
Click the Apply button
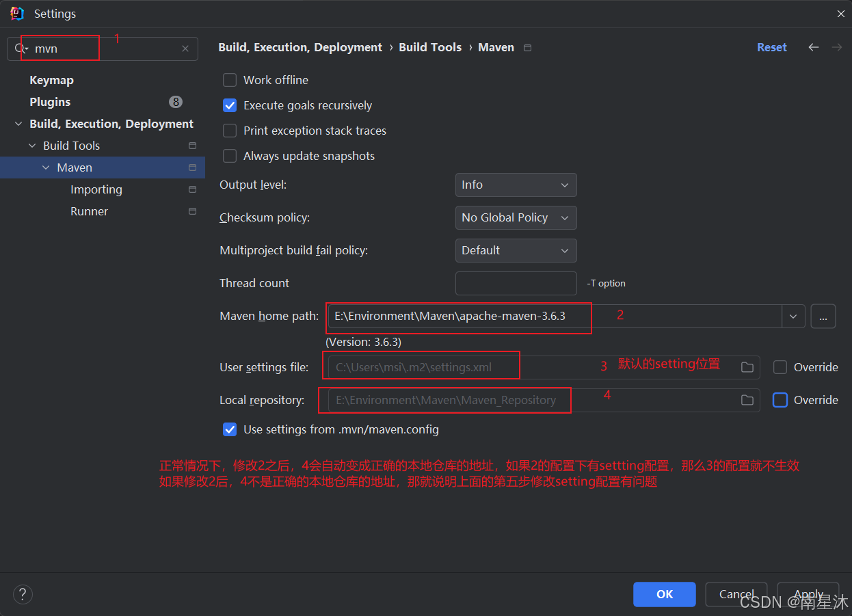(x=808, y=594)
